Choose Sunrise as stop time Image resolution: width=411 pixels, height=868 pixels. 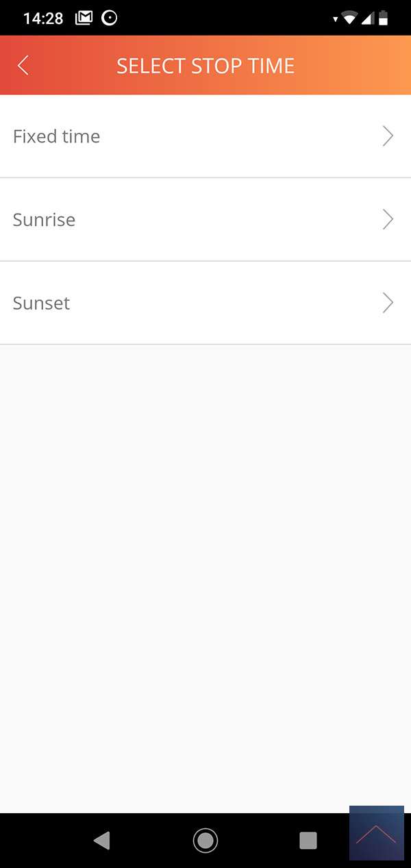point(45,220)
